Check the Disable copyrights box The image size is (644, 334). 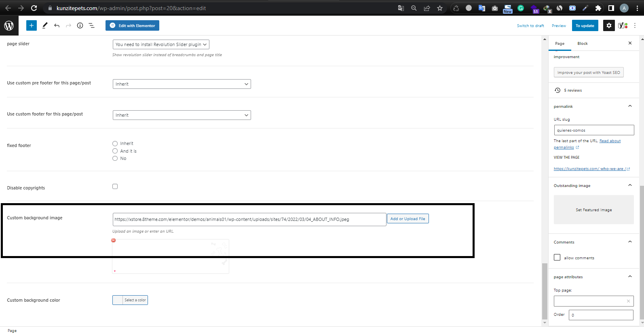(115, 187)
